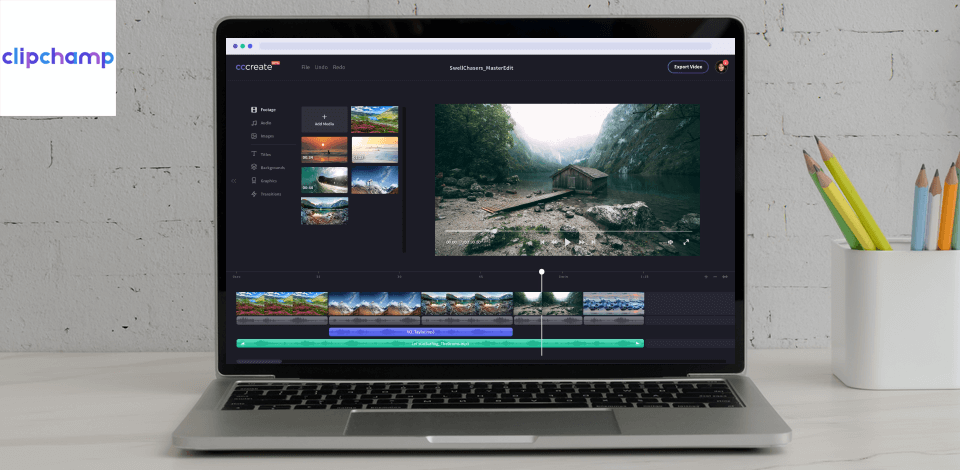Click the preview progress bar
960x470 pixels.
point(568,231)
